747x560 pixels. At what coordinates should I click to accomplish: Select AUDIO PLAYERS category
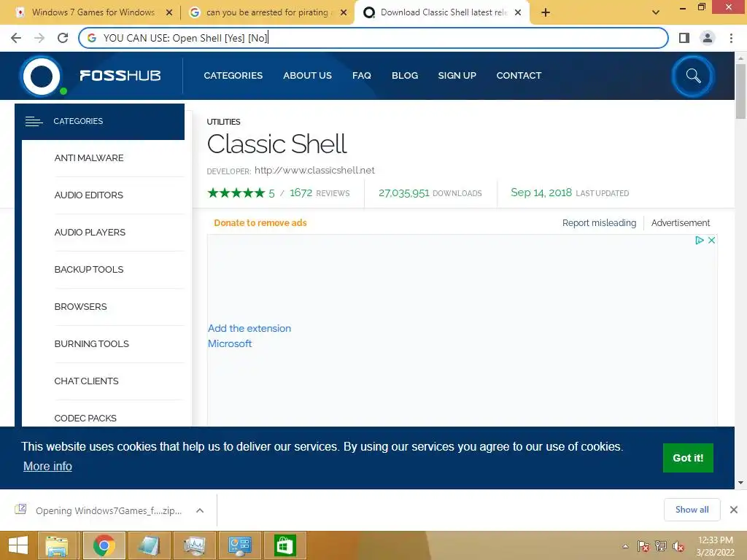click(90, 232)
